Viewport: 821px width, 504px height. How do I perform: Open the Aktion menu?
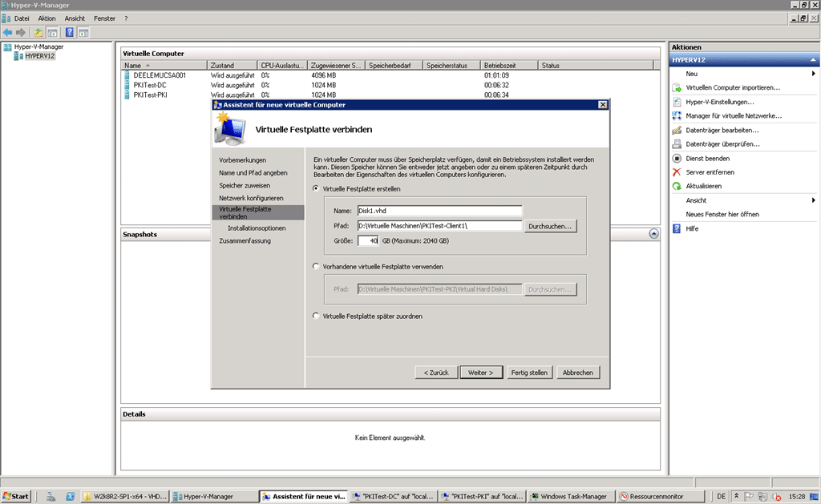47,18
